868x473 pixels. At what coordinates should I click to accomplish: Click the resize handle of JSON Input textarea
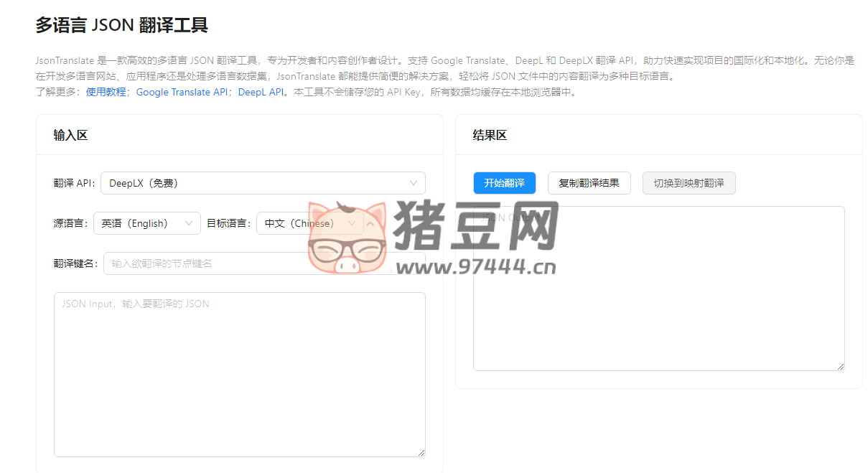pos(420,451)
